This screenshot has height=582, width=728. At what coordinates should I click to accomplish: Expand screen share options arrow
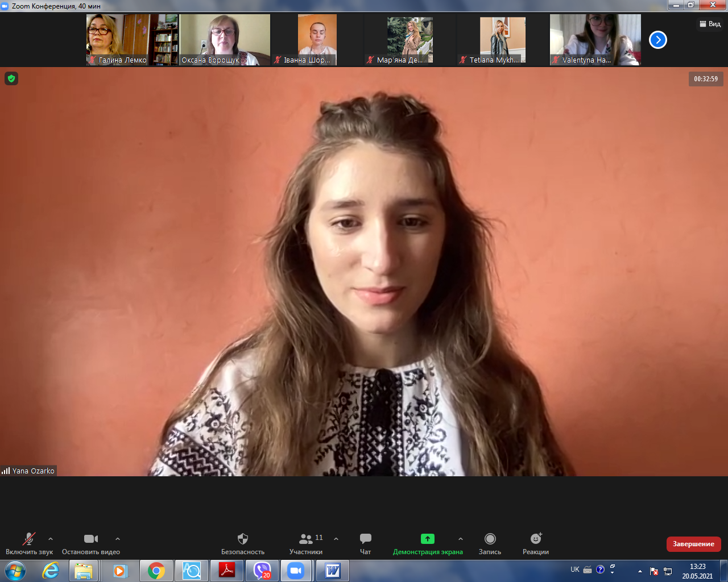pos(461,539)
